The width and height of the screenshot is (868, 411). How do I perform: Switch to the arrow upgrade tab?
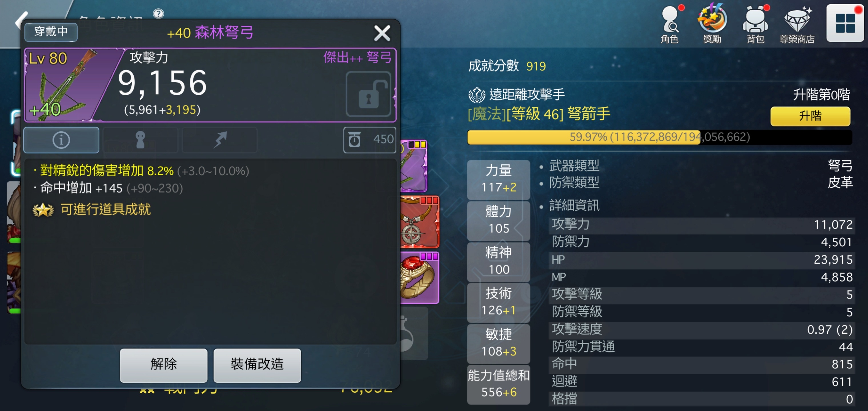point(220,140)
